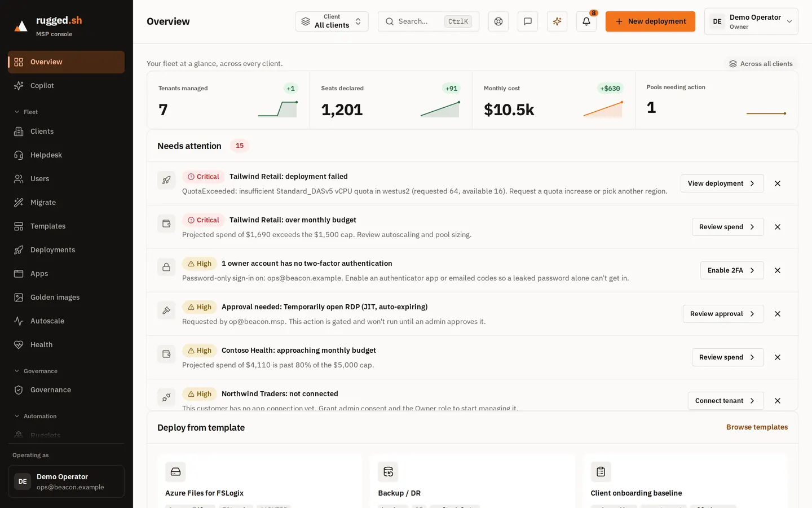
Task: Open the Browse templates link
Action: pos(757,427)
